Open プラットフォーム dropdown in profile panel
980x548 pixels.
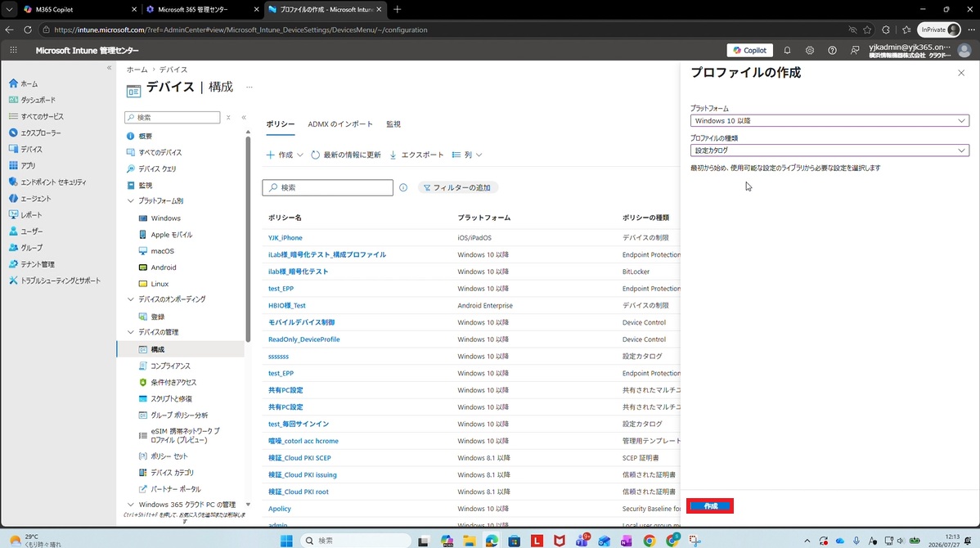click(829, 120)
